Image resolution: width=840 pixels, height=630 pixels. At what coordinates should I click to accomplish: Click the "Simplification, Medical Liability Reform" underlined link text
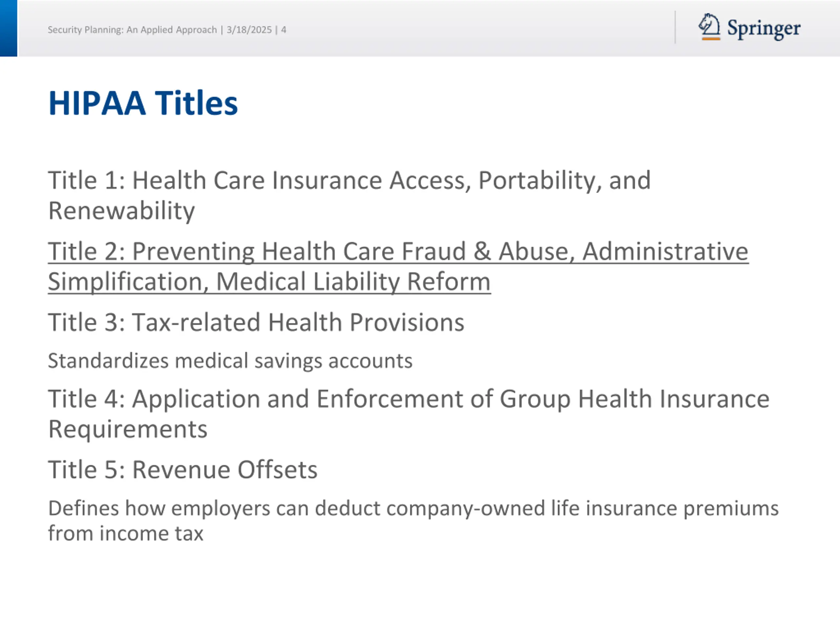[269, 282]
